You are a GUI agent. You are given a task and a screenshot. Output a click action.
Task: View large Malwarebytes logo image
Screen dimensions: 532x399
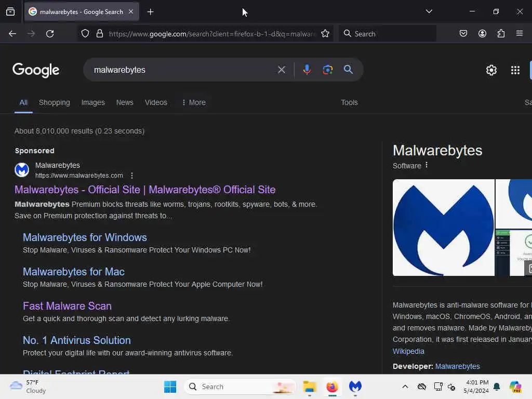444,228
